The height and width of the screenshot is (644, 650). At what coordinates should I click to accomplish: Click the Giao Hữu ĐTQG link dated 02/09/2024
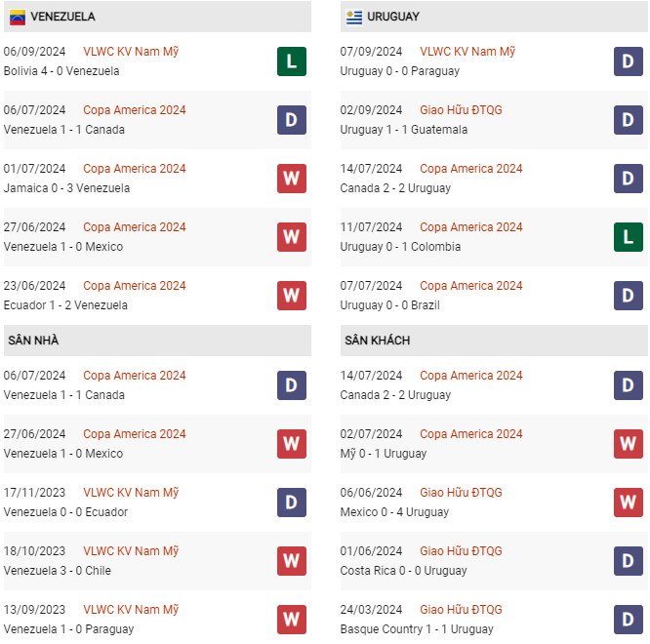tap(461, 110)
